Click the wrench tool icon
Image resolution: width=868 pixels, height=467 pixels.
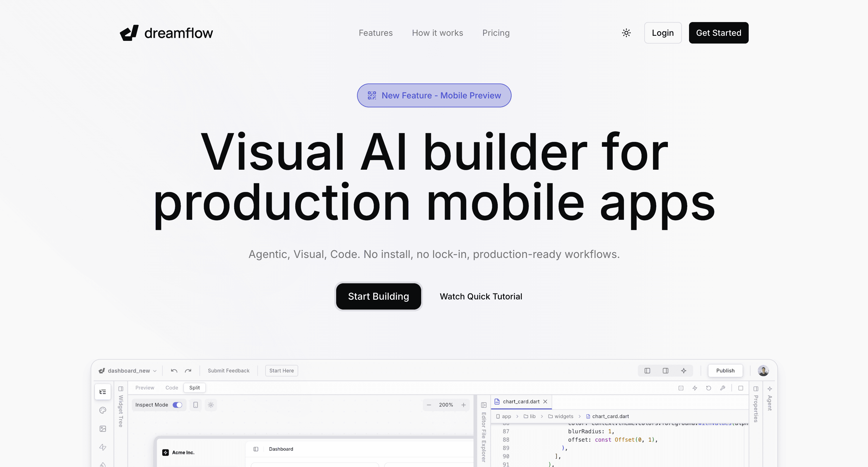[722, 388]
